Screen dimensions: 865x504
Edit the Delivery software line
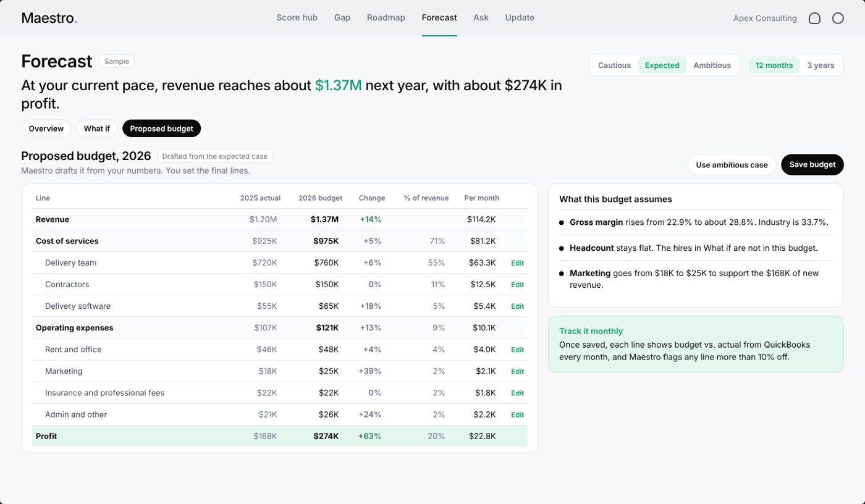(517, 306)
